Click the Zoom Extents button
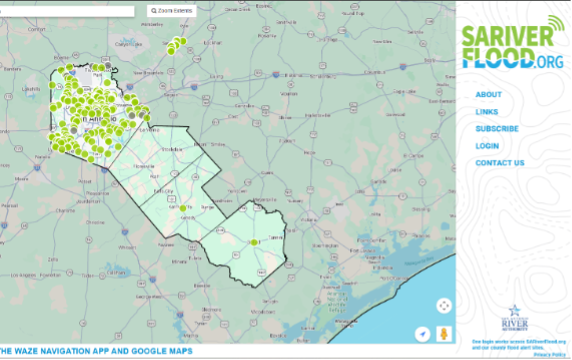 171,11
